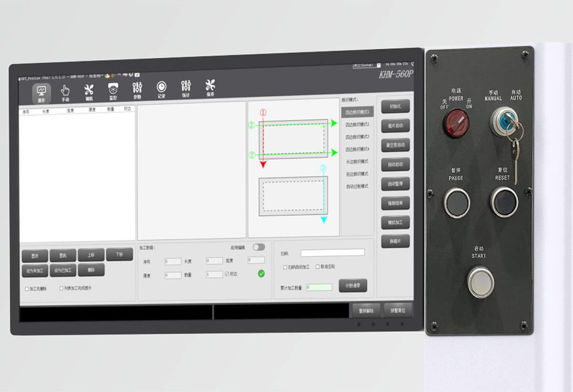Select the 手动 (Manual) hand icon
This screenshot has width=573, height=392.
coord(65,92)
